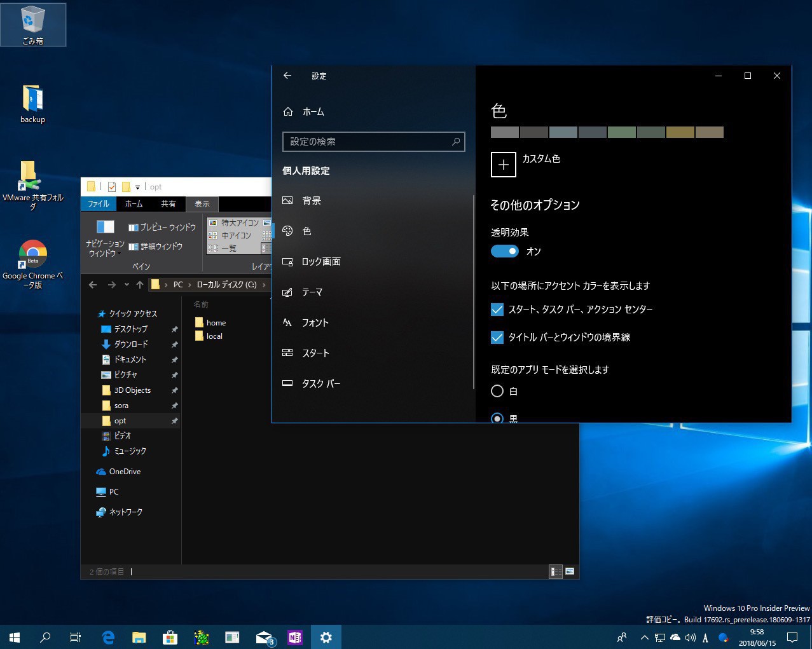Click the Task View taskbar icon
Viewport: 812px width, 649px height.
[x=76, y=637]
